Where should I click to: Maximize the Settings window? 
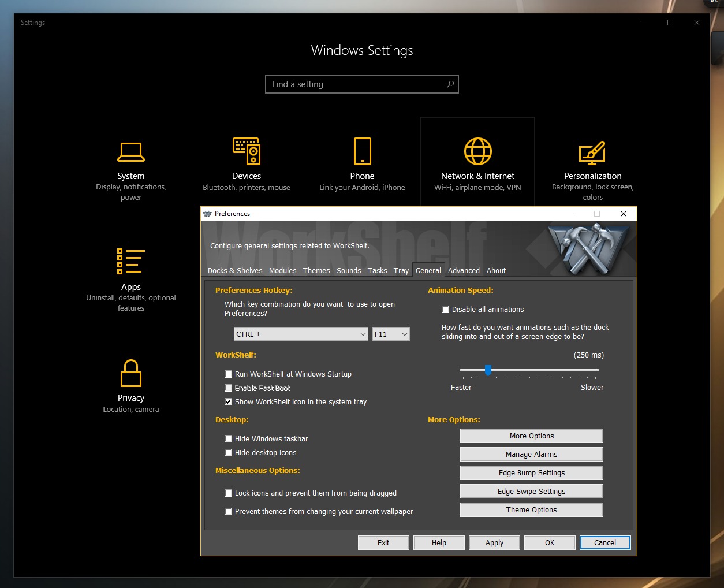(670, 23)
